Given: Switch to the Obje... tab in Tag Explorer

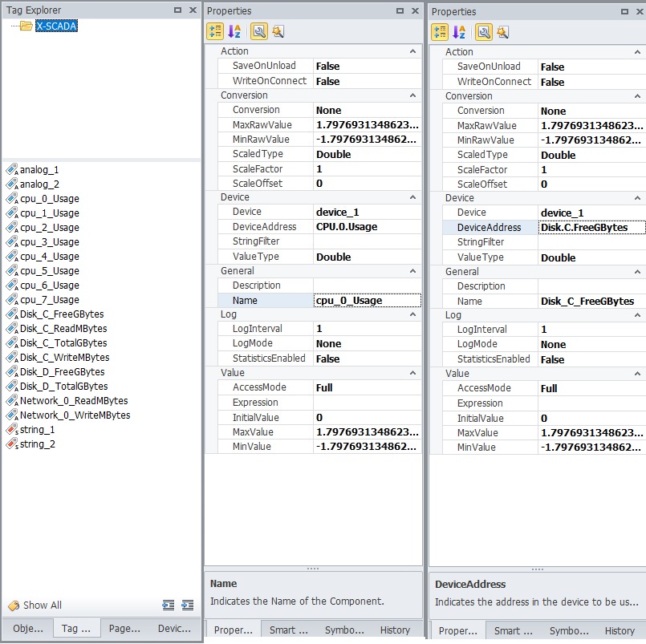Looking at the screenshot, I should pyautogui.click(x=28, y=629).
